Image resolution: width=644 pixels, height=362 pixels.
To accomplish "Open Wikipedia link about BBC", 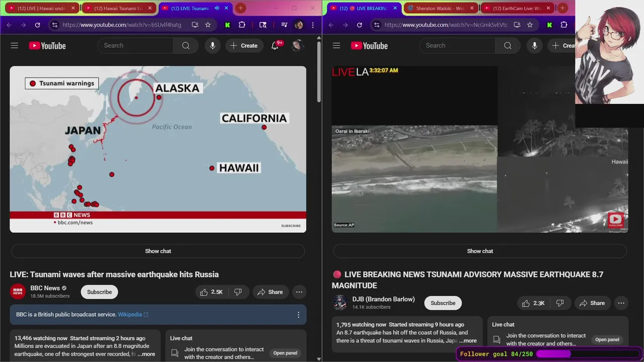I will (x=133, y=315).
